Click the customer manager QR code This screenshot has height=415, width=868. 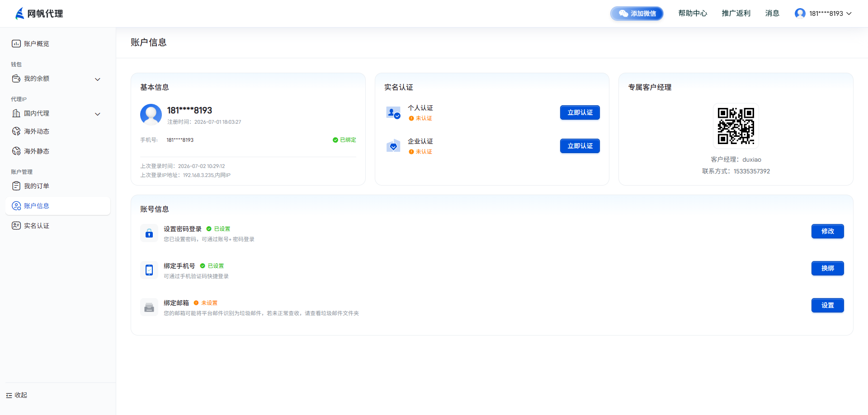click(736, 126)
